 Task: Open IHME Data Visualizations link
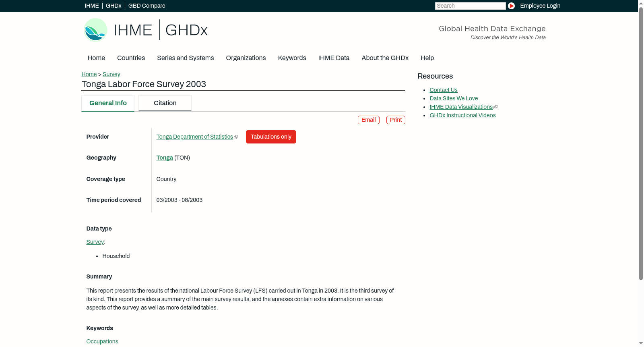tap(461, 107)
